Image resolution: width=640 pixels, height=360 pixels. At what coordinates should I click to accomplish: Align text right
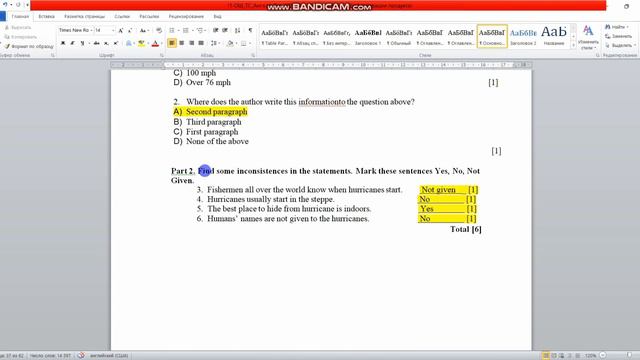(191, 43)
